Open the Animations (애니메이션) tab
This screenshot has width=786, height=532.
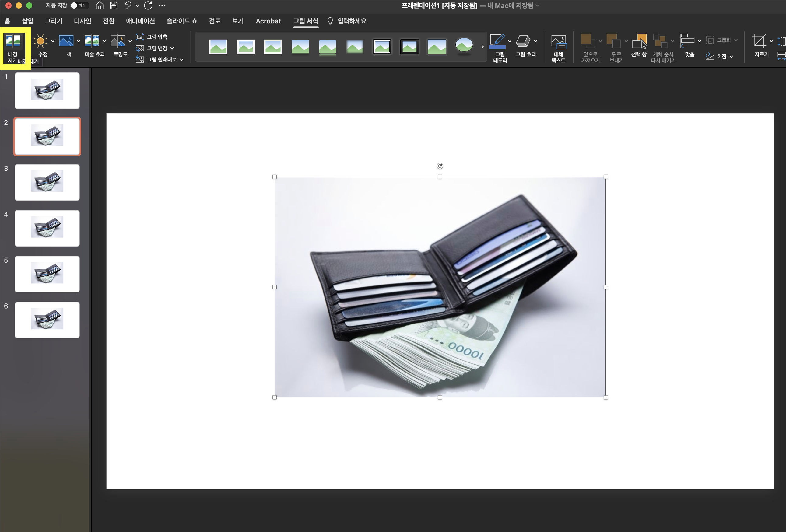click(140, 21)
